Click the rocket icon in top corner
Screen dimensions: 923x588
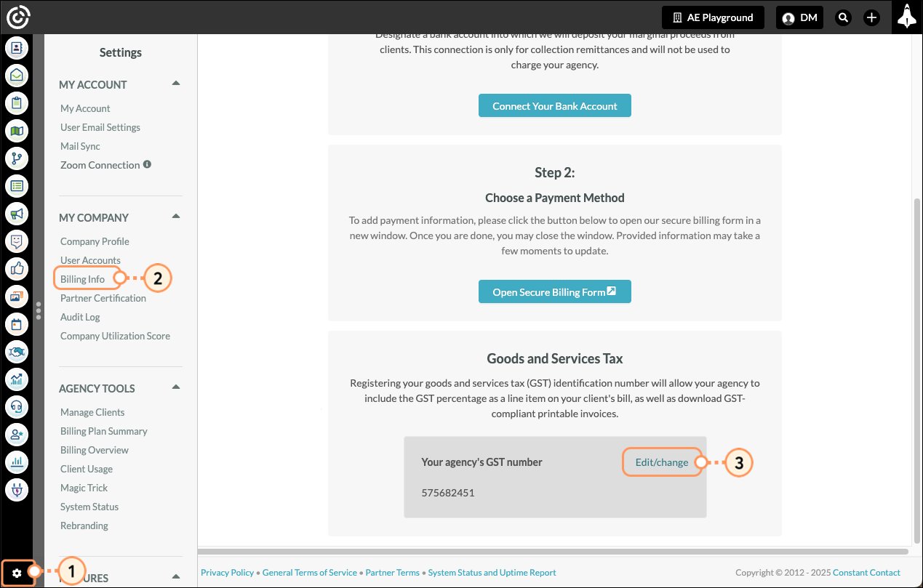point(906,17)
